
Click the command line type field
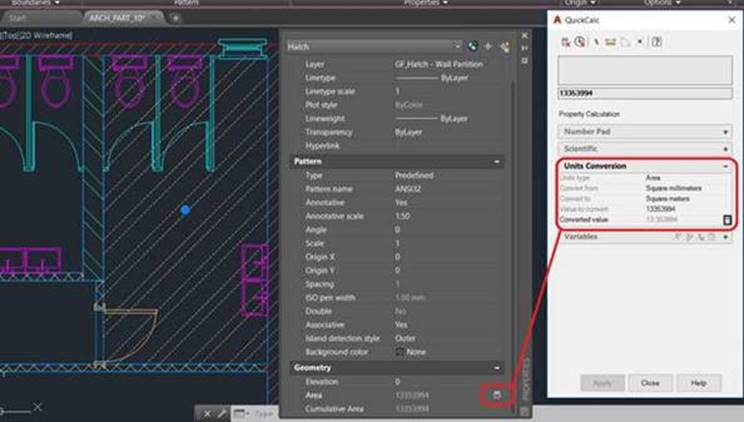(x=264, y=414)
